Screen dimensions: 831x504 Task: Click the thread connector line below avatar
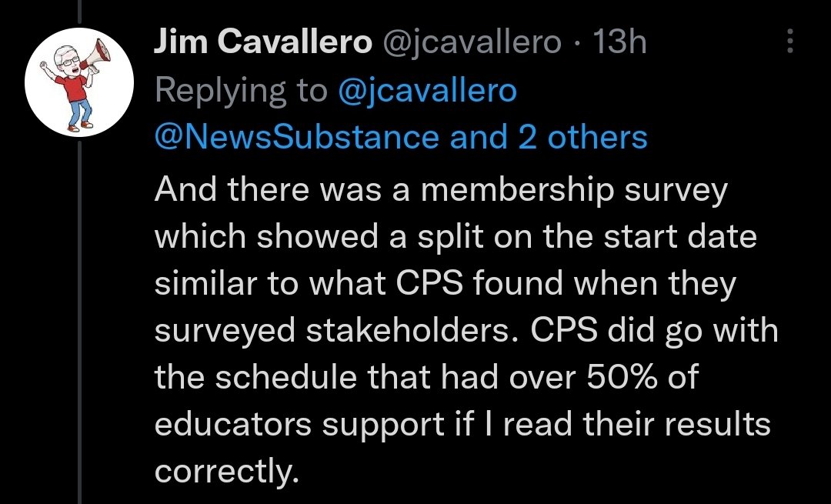[79, 322]
